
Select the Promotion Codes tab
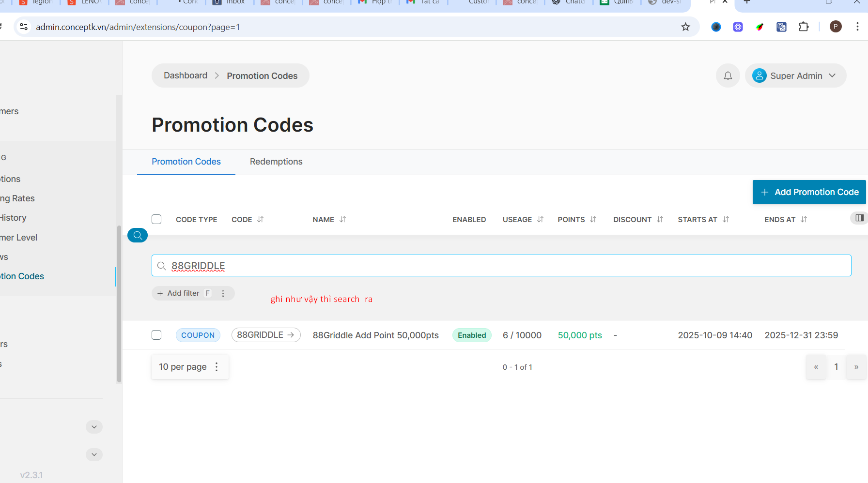(186, 162)
